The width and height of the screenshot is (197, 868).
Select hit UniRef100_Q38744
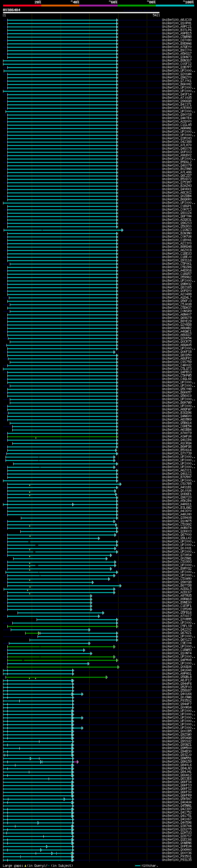click(177, 826)
